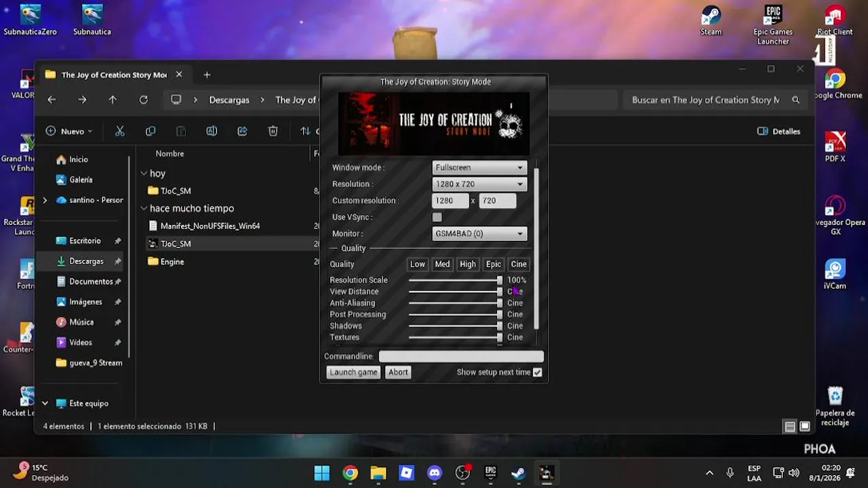Open the Window mode dropdown

(x=479, y=167)
